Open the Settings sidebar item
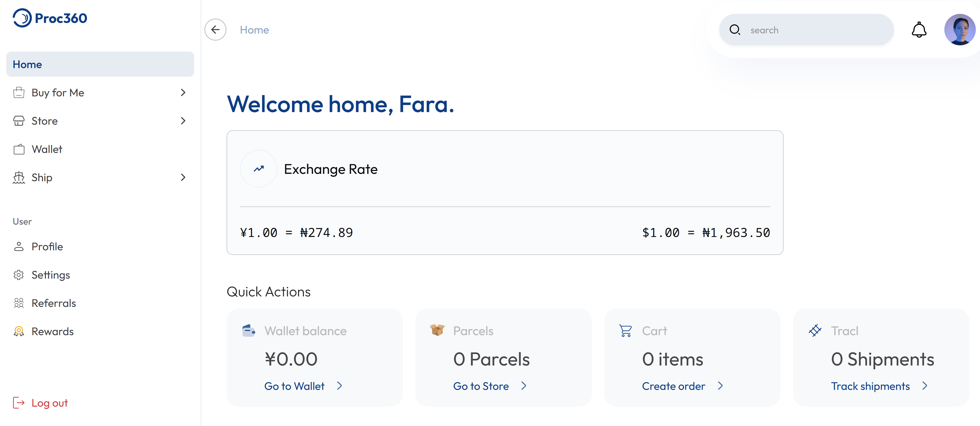This screenshot has height=426, width=980. (51, 275)
